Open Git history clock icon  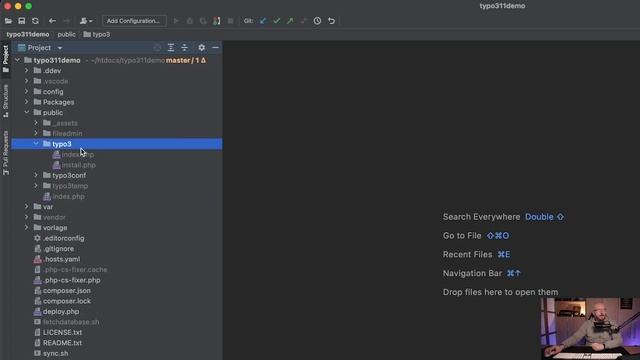318,21
